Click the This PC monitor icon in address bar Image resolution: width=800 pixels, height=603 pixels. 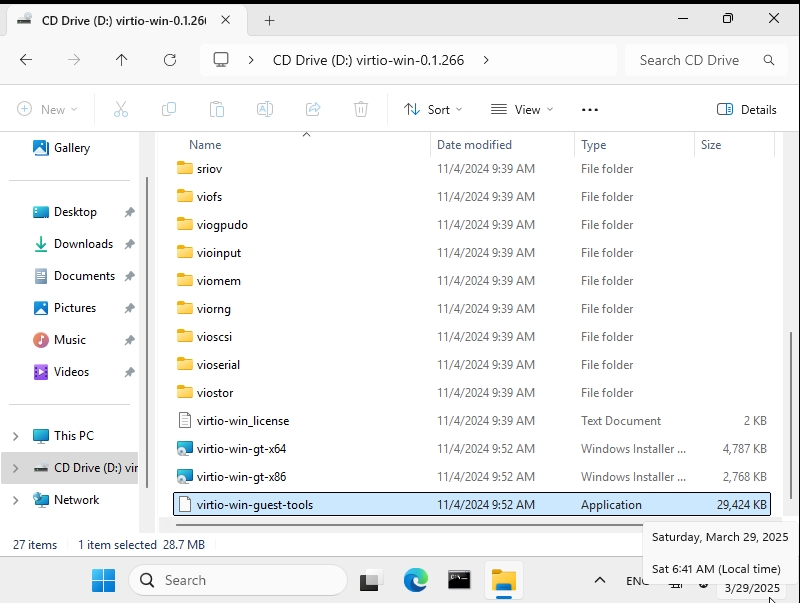click(x=221, y=60)
